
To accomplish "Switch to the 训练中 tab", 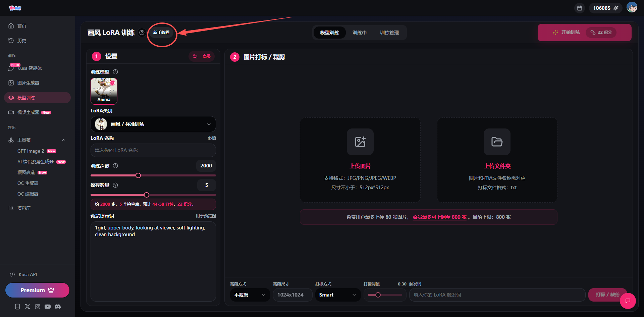I will click(360, 33).
